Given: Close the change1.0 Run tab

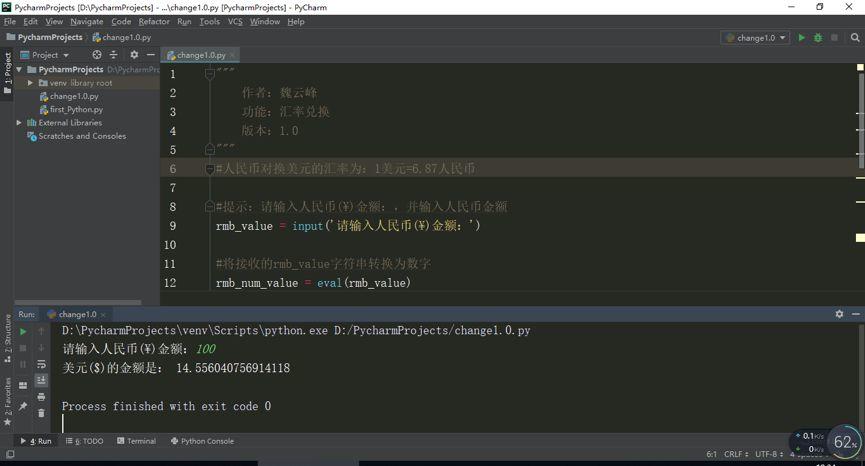Looking at the screenshot, I should [x=103, y=314].
